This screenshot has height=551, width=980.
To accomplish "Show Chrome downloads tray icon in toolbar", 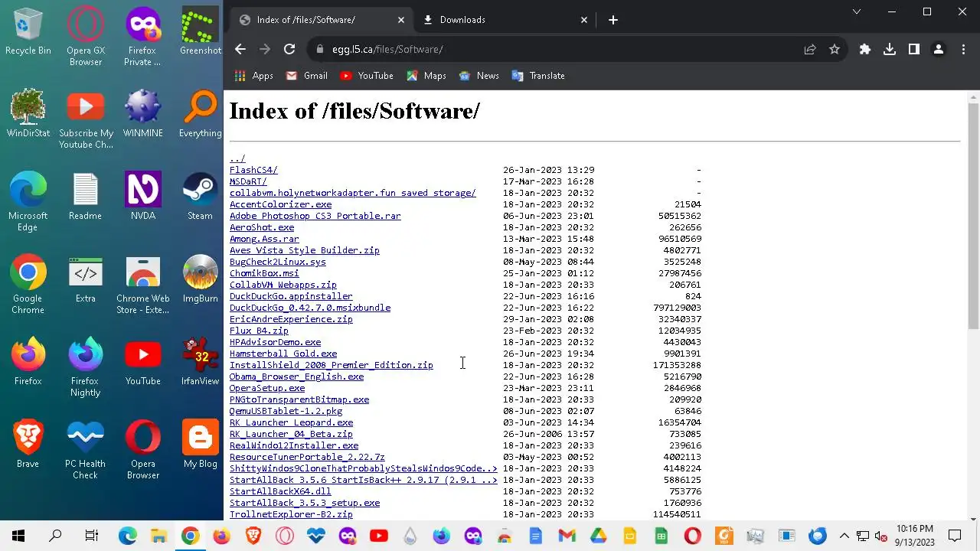I will 890,49.
